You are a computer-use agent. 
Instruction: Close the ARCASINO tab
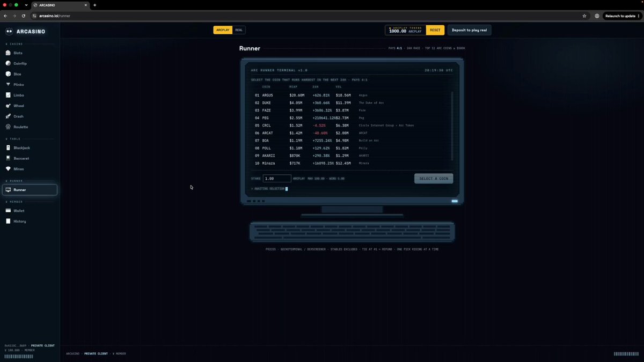coord(85,5)
